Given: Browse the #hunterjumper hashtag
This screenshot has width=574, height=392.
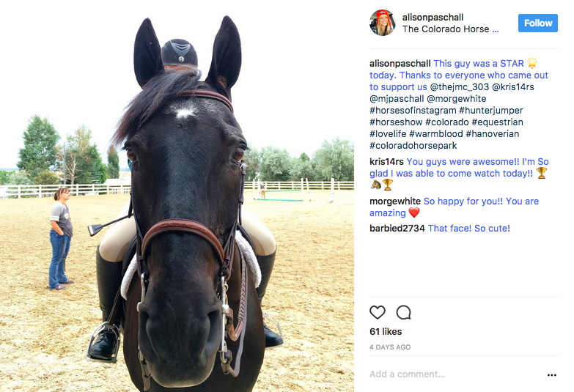Looking at the screenshot, I should click(x=491, y=110).
